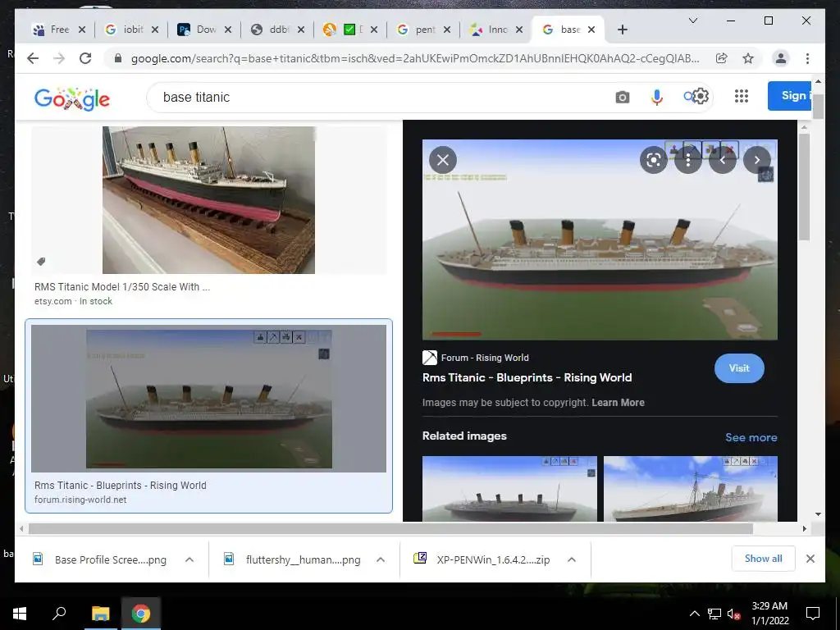Close the downloads bar
The image size is (840, 630).
(x=810, y=559)
